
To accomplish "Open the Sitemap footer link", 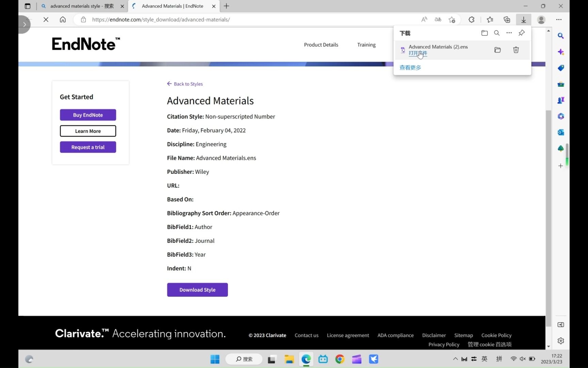I will tap(463, 335).
